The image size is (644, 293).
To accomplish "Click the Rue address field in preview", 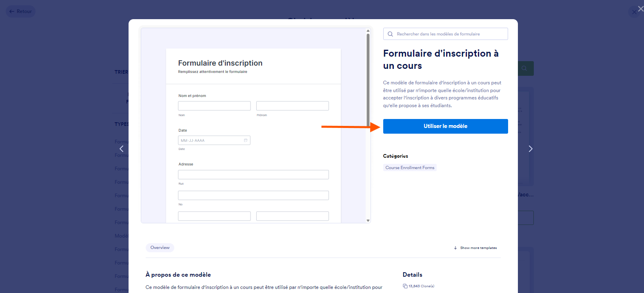I will coord(253,175).
